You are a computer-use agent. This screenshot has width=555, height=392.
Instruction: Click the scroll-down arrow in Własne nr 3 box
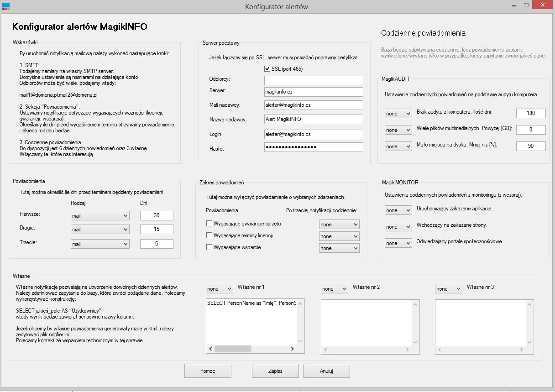(529, 341)
